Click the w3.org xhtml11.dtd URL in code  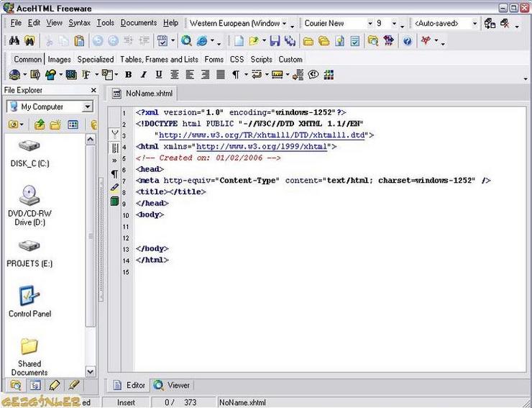pos(262,135)
